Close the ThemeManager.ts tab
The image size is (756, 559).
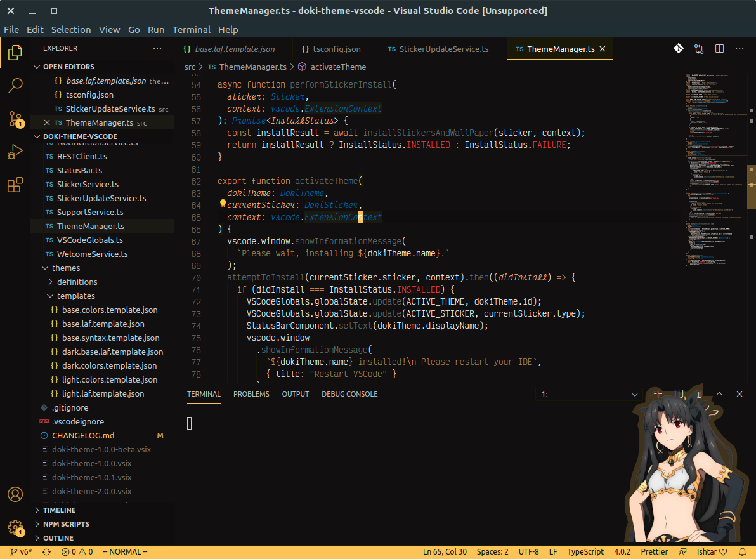(x=602, y=49)
